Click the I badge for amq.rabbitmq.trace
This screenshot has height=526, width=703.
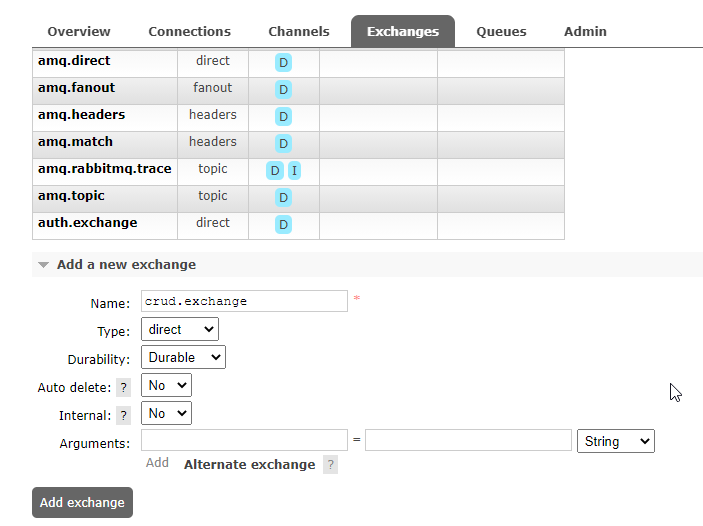tap(294, 171)
